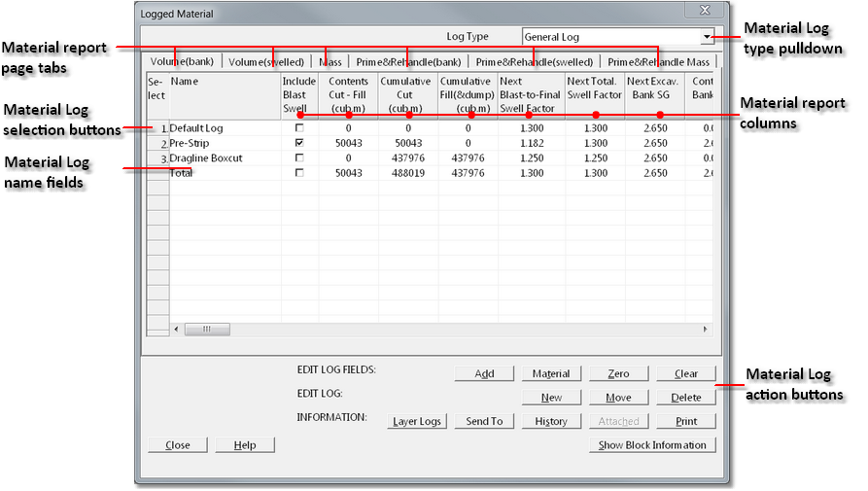Select the Total row name
The width and height of the screenshot is (868, 491).
(x=225, y=173)
